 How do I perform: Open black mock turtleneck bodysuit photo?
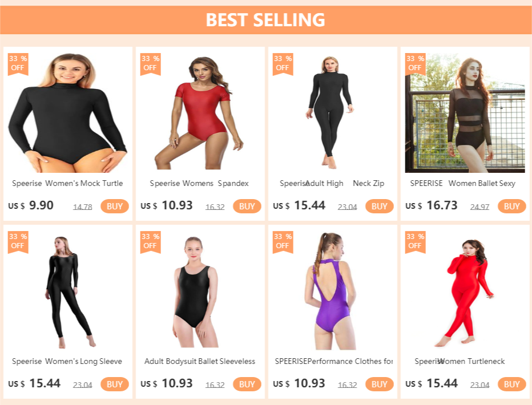[x=68, y=112]
